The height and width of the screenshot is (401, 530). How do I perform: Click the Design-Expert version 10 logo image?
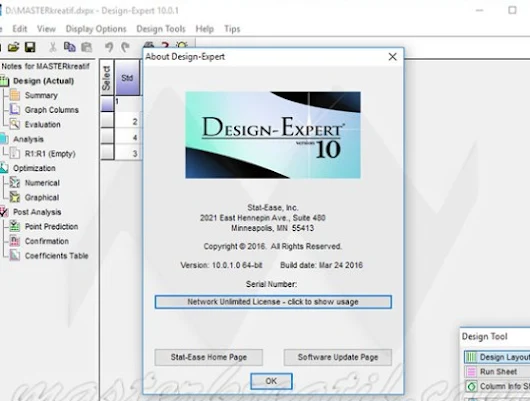click(x=273, y=135)
